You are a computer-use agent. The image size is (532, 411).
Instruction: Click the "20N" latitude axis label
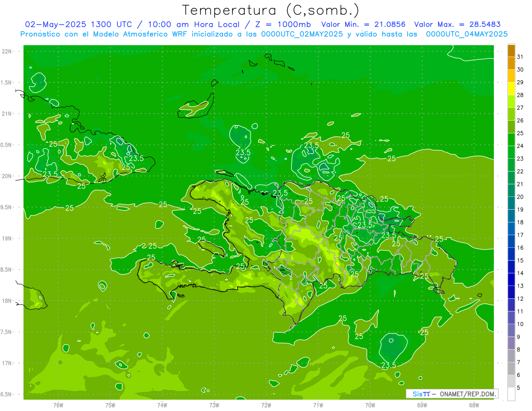click(7, 176)
